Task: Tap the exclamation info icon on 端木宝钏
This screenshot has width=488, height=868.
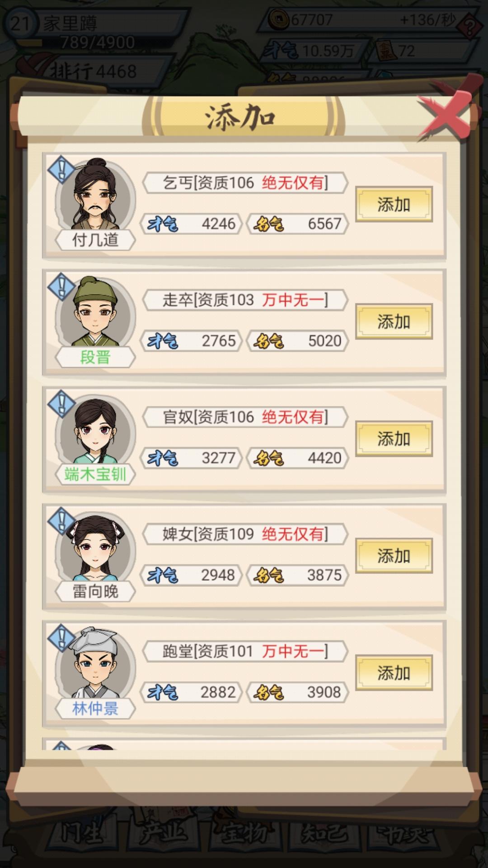Action: [62, 403]
